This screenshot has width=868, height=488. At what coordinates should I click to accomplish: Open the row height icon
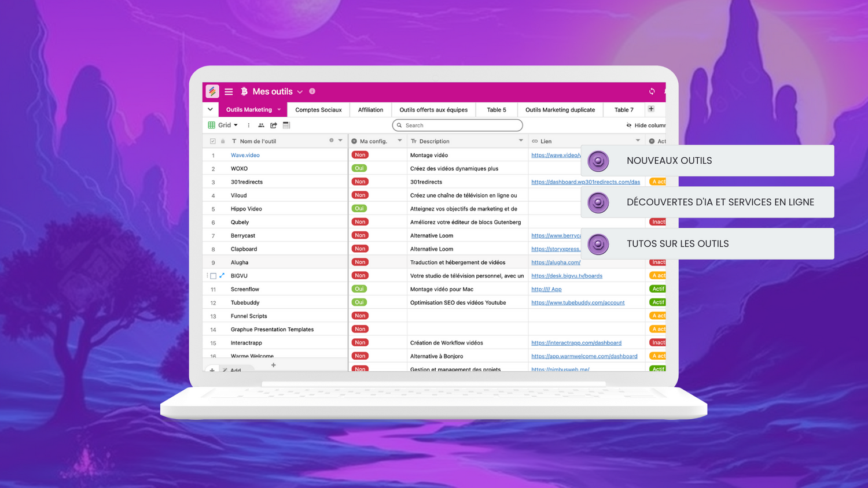tap(286, 125)
